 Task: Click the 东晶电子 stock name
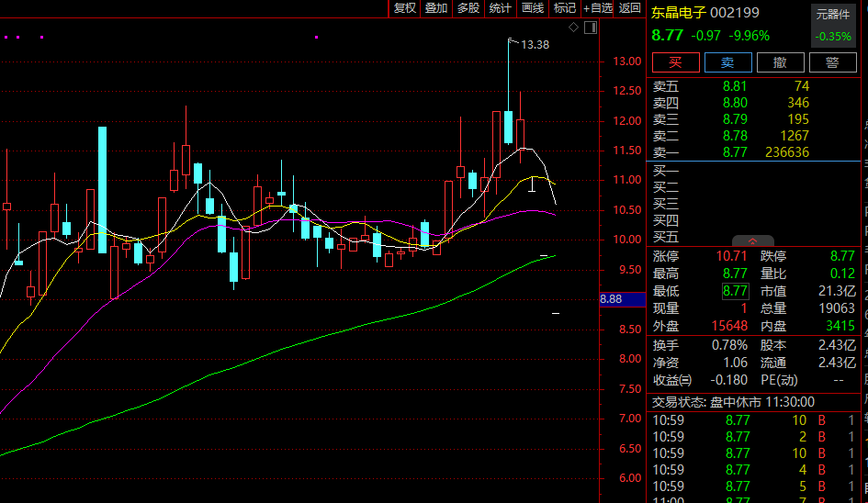point(679,13)
